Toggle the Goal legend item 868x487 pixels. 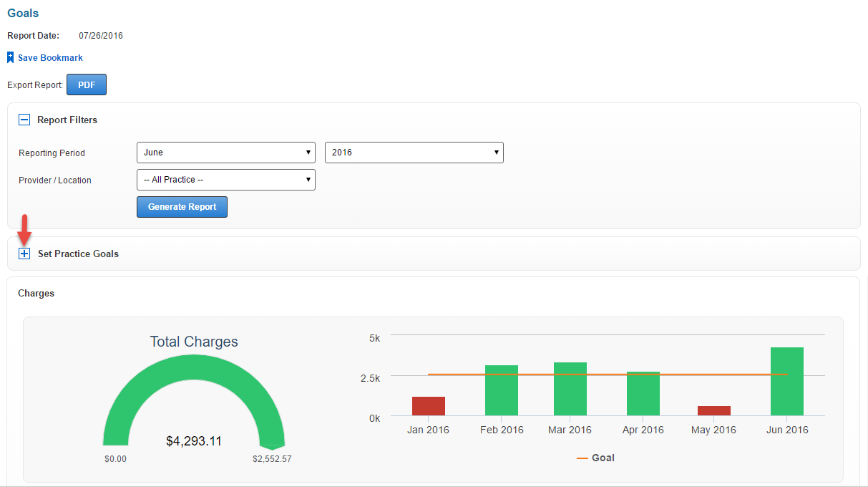pyautogui.click(x=595, y=458)
